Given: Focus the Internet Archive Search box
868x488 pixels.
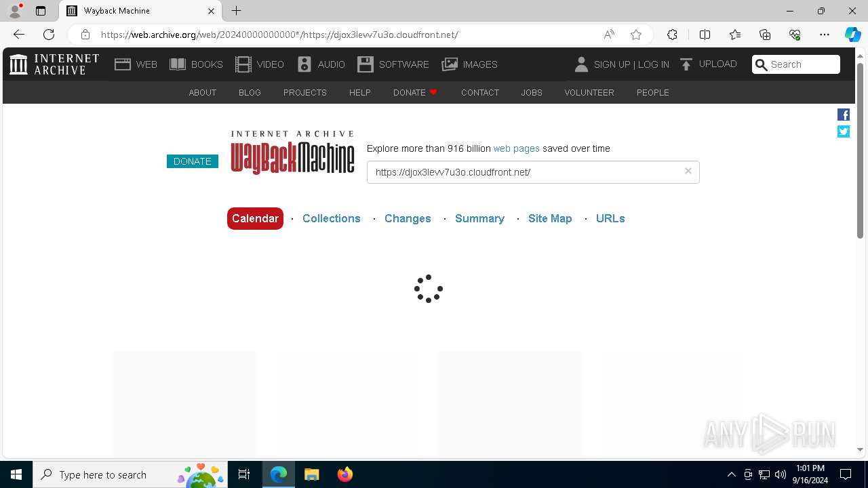Looking at the screenshot, I should 796,64.
